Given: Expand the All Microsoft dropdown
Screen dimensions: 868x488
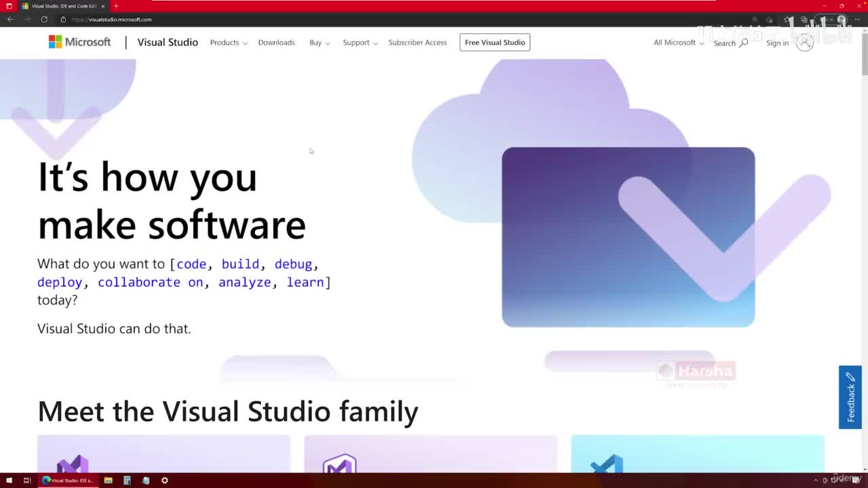Looking at the screenshot, I should 679,43.
